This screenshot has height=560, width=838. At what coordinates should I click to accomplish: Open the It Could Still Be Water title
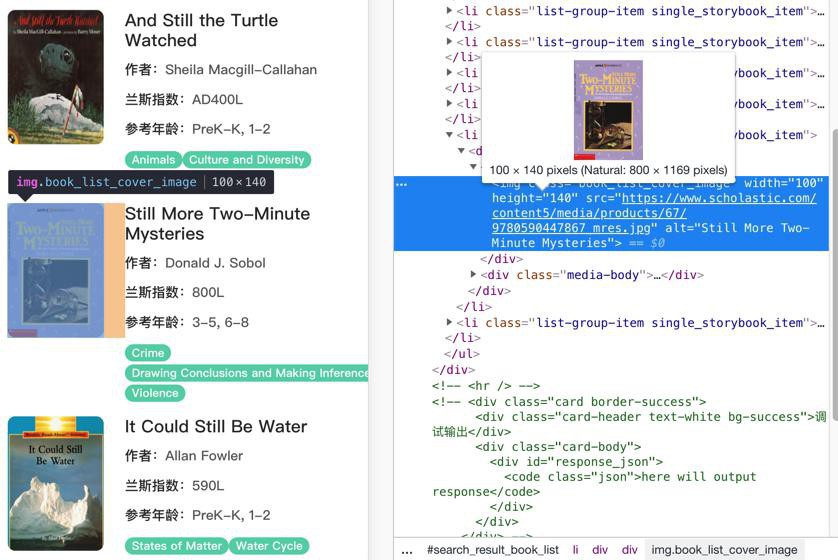[216, 426]
